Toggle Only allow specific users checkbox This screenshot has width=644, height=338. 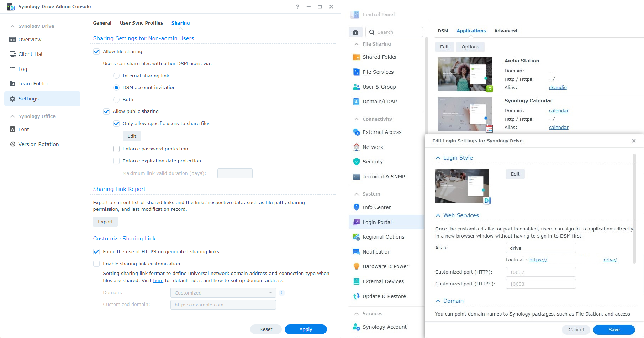(x=116, y=124)
